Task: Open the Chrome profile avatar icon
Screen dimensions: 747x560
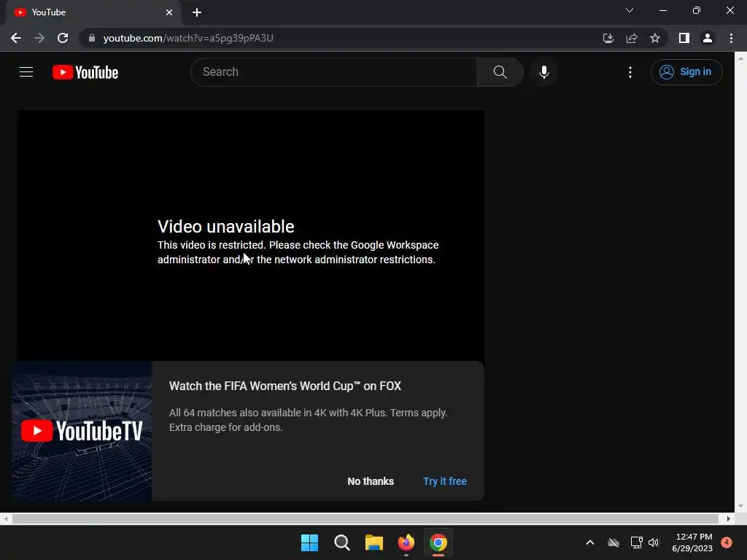Action: [x=708, y=38]
